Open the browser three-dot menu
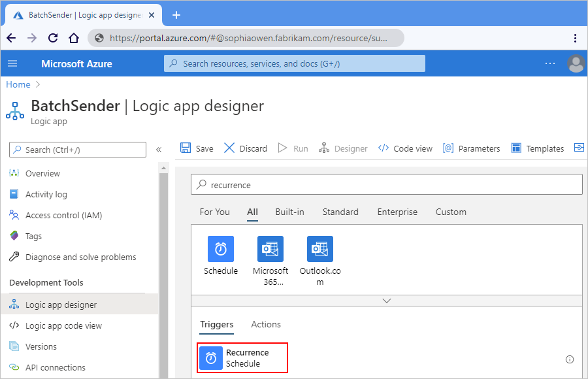The width and height of the screenshot is (588, 379). [x=575, y=38]
